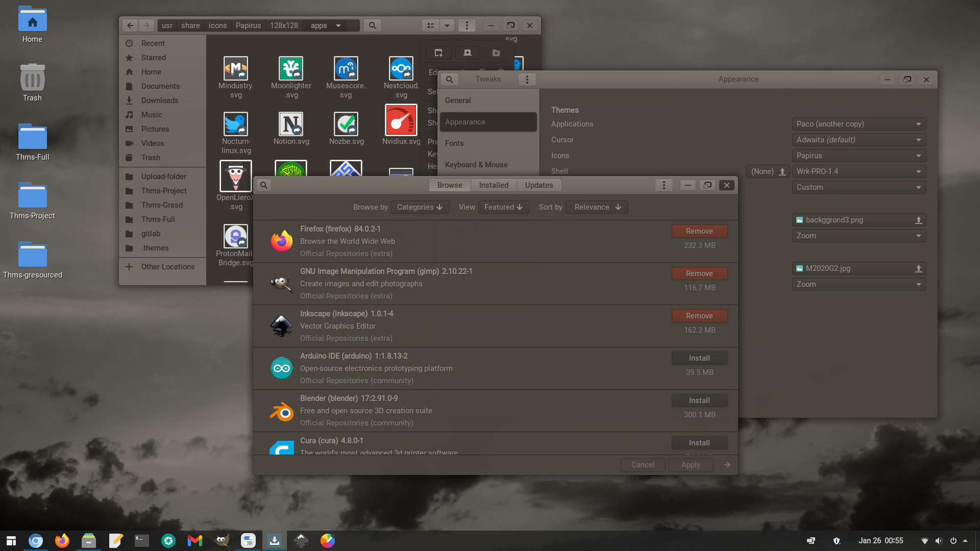Screen dimensions: 980x551
Task: Click the taskbar volume icon
Action: click(x=939, y=541)
